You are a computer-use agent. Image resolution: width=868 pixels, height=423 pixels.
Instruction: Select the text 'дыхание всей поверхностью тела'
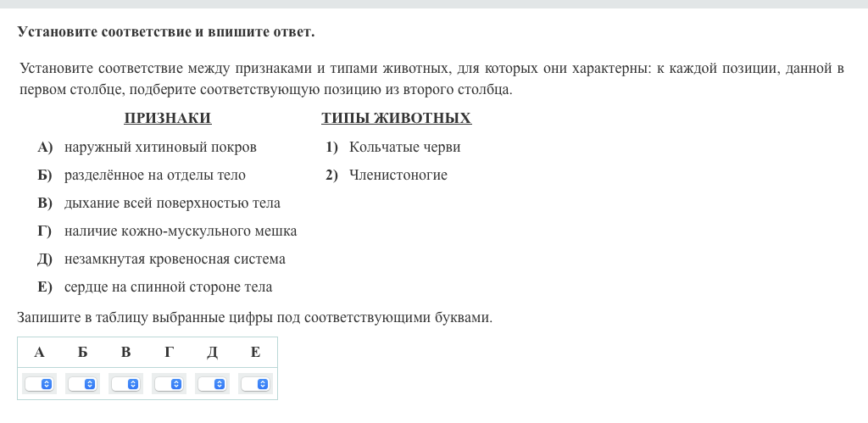click(x=172, y=203)
